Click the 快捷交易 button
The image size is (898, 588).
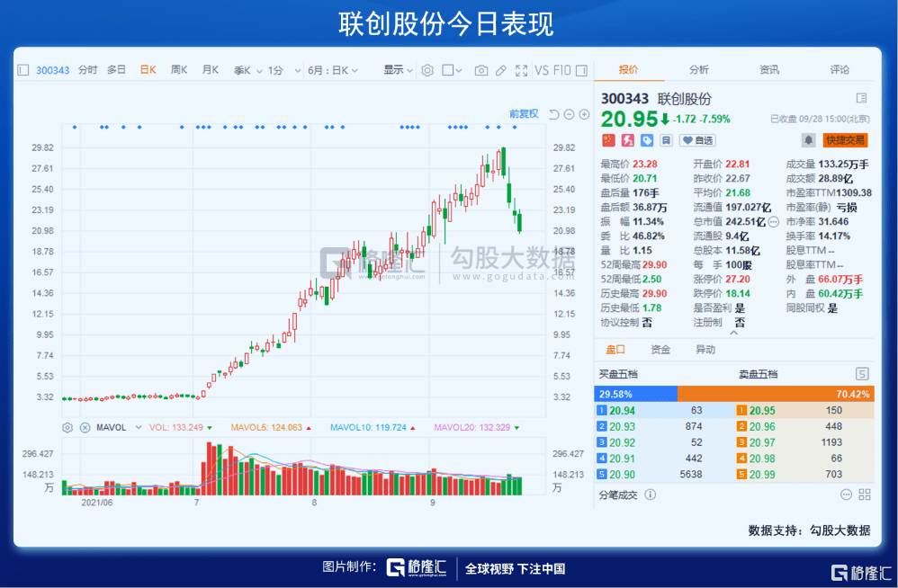(x=845, y=140)
